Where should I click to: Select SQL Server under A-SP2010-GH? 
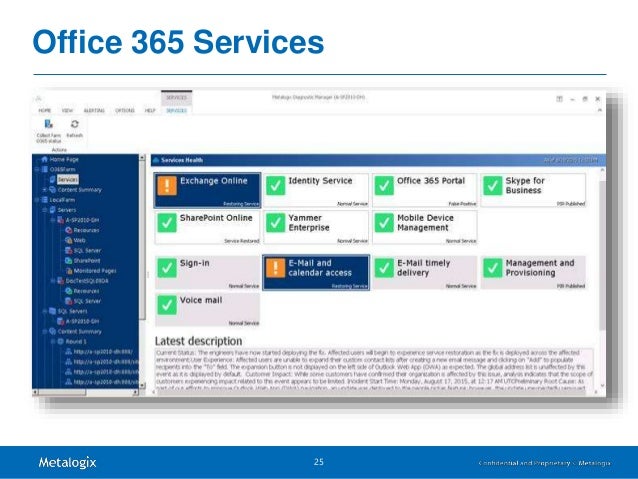tap(87, 251)
